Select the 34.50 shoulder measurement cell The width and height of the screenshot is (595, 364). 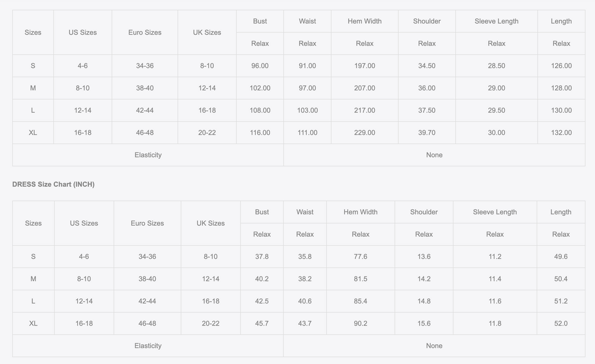point(427,66)
